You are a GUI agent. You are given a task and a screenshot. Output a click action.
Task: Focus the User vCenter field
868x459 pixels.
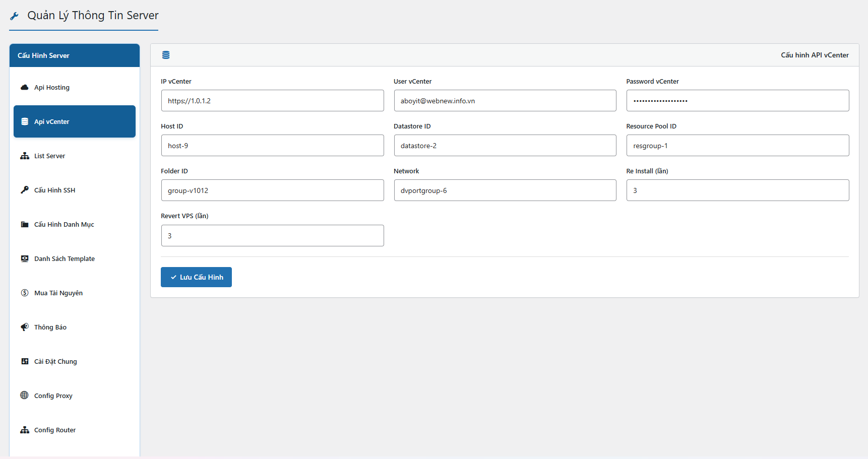(505, 101)
